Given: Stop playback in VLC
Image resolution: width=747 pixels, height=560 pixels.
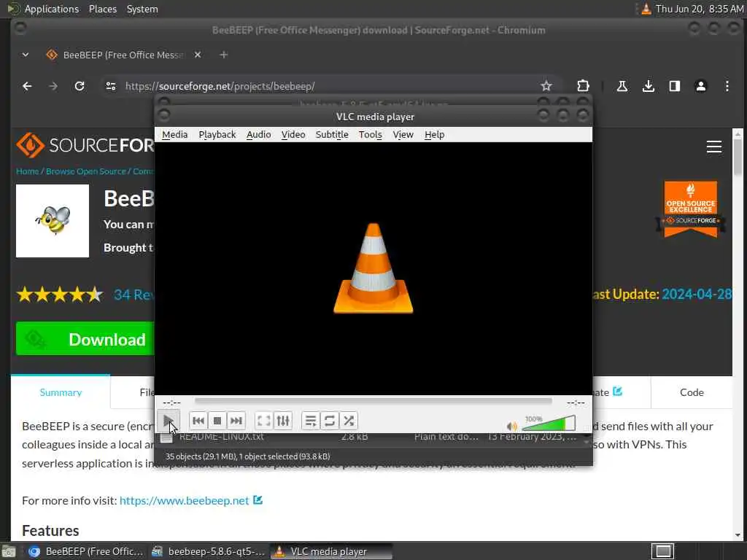Looking at the screenshot, I should (217, 421).
